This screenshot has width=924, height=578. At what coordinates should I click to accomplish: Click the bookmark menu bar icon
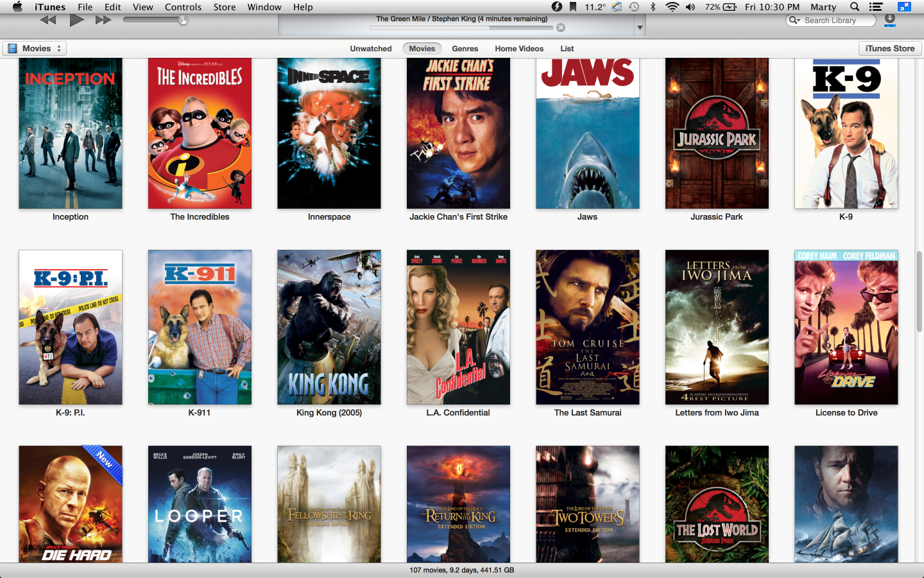click(573, 7)
